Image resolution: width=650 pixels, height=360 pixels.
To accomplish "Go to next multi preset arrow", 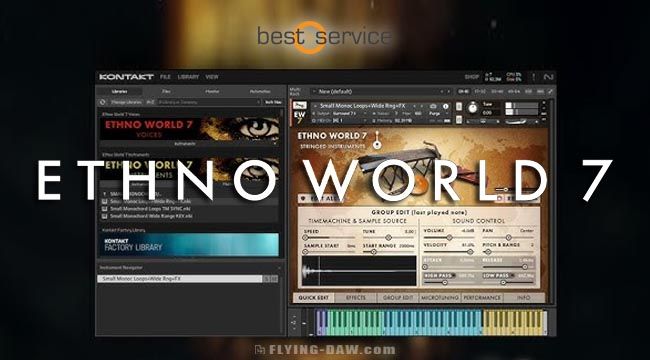I will pos(449,91).
